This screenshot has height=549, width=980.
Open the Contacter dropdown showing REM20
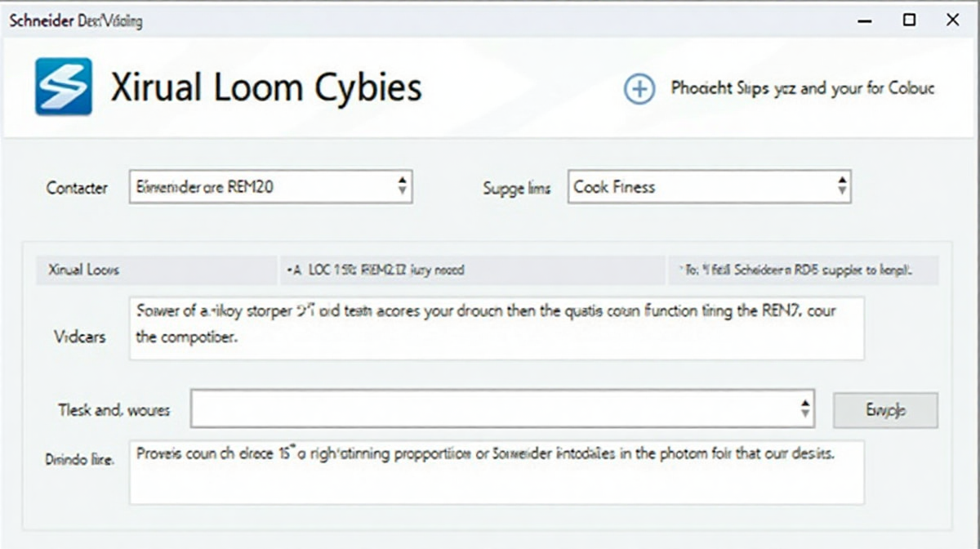(x=270, y=187)
